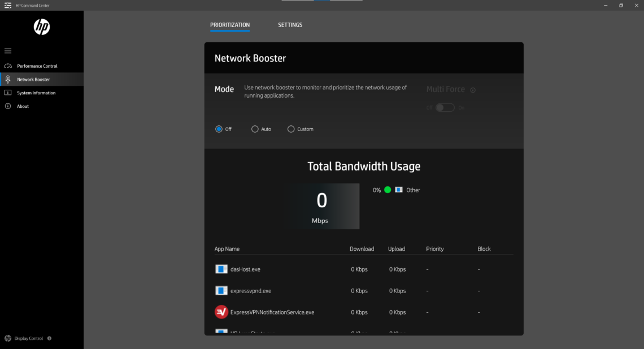
Task: Select the Custom mode radio button
Action: tap(291, 129)
